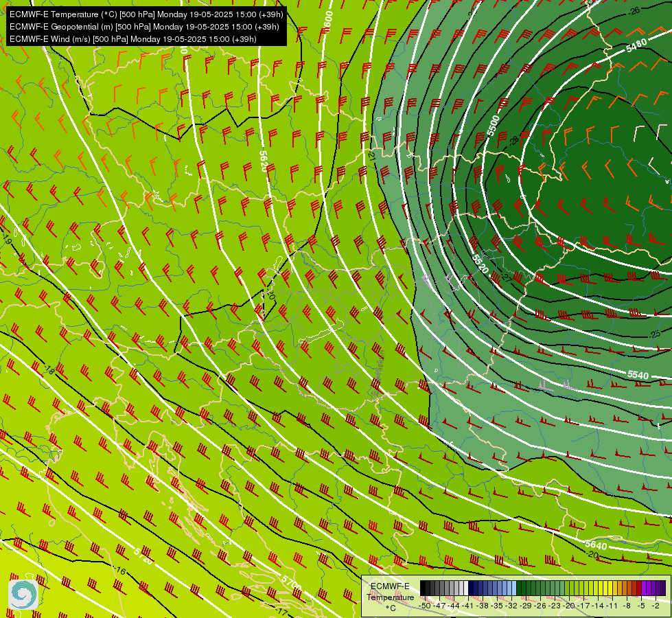Click the 5620 geopotential contour label
This screenshot has width=672, height=618.
[264, 161]
